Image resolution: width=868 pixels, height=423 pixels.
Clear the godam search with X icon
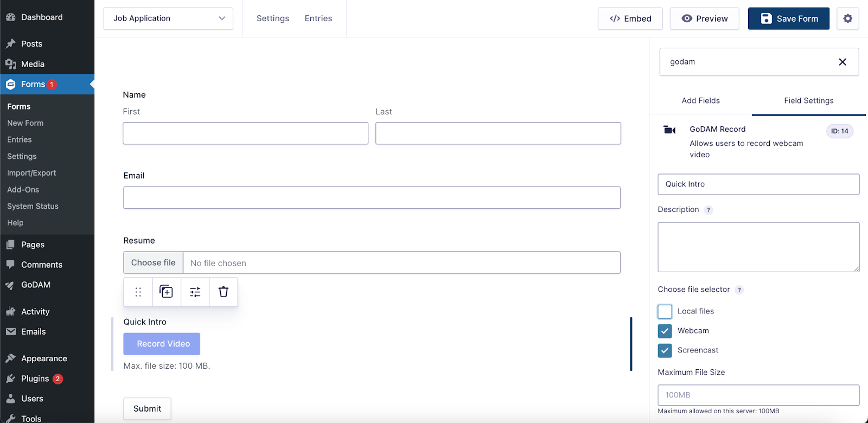coord(842,62)
